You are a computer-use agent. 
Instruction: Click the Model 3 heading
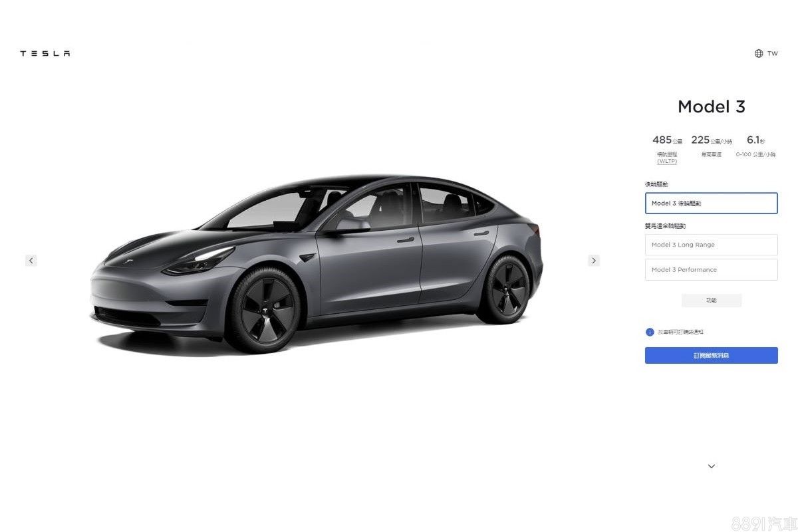(x=711, y=106)
